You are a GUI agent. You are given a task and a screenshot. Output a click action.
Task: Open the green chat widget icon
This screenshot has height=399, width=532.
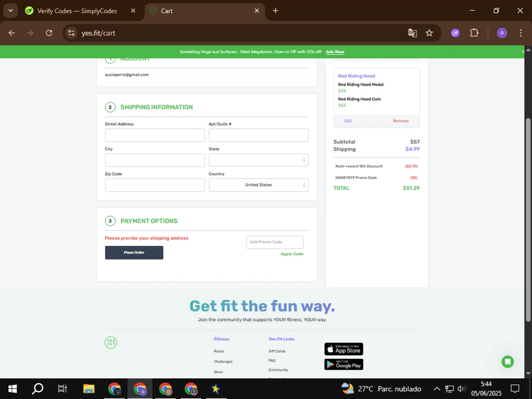pos(508,362)
